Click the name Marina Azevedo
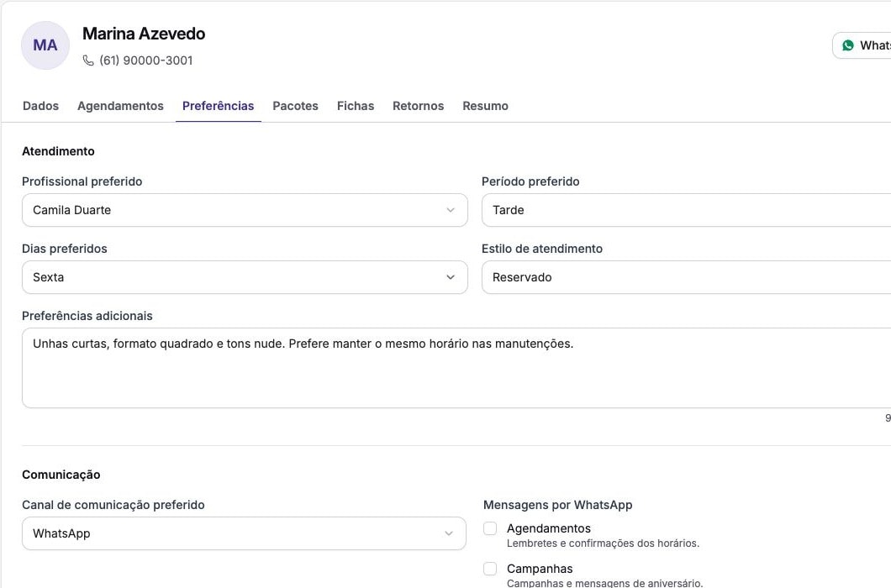 point(144,34)
